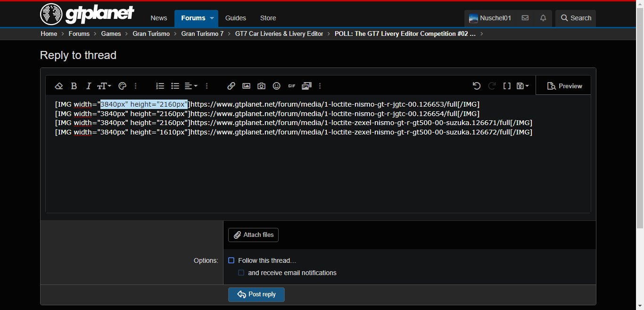
Task: Open the inbox envelope icon
Action: [525, 18]
